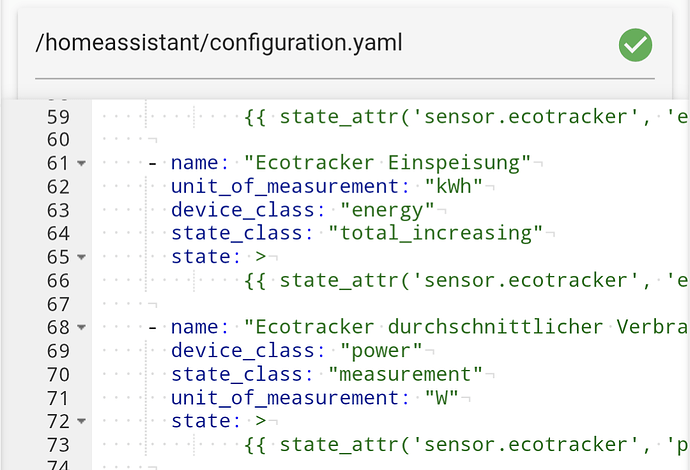
Task: Collapse the state block at line 65
Action: pos(81,257)
